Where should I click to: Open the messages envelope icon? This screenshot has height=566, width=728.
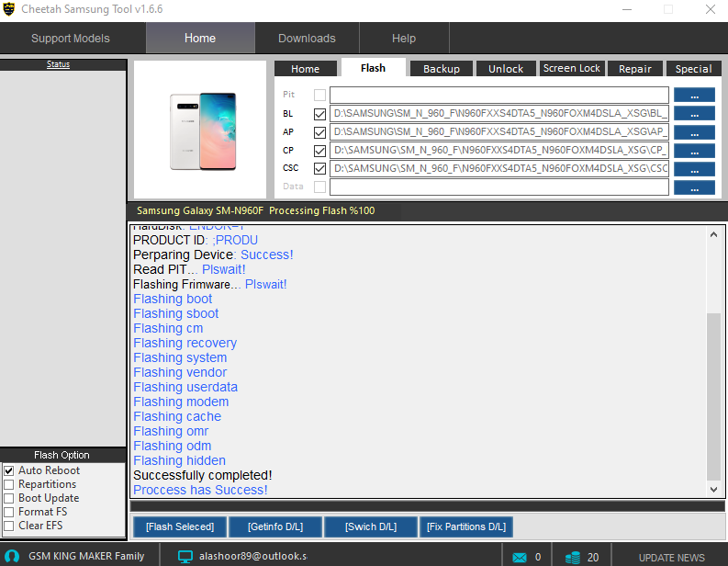520,557
